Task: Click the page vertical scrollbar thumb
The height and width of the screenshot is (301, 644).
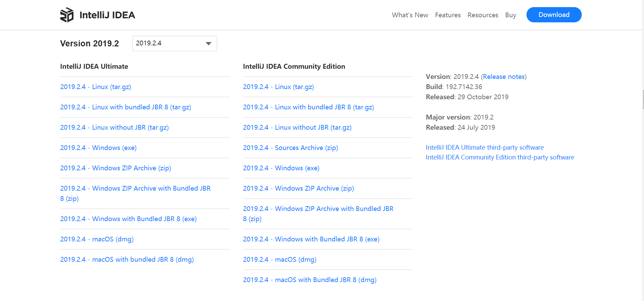Action: click(x=643, y=100)
